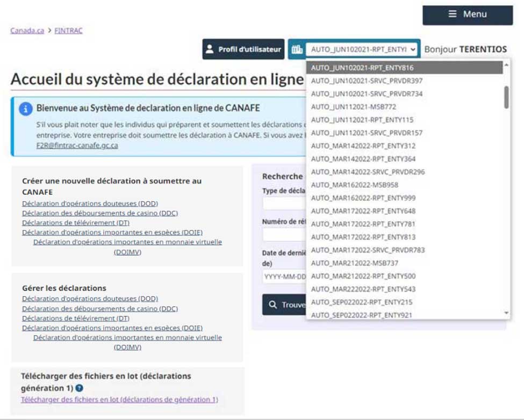The height and width of the screenshot is (420, 524).
Task: Click the magnifying glass on the Trouver button
Action: click(273, 304)
